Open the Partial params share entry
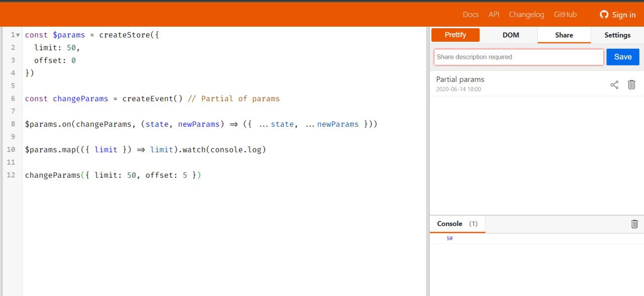 click(460, 80)
